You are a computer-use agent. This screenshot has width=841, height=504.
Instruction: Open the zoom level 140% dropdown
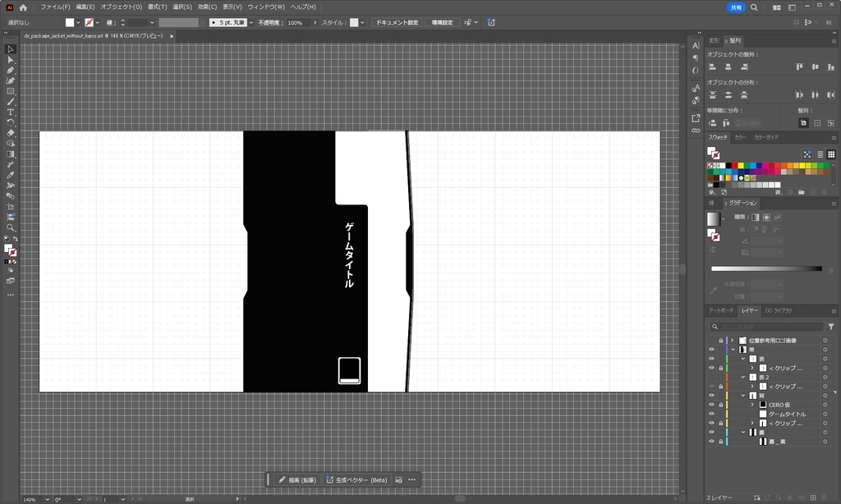(x=47, y=499)
